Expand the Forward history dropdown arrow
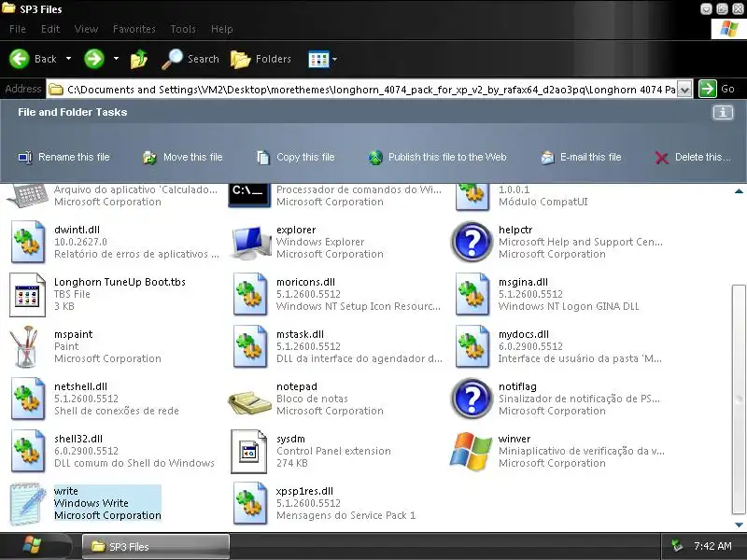Image resolution: width=747 pixels, height=560 pixels. pyautogui.click(x=116, y=59)
